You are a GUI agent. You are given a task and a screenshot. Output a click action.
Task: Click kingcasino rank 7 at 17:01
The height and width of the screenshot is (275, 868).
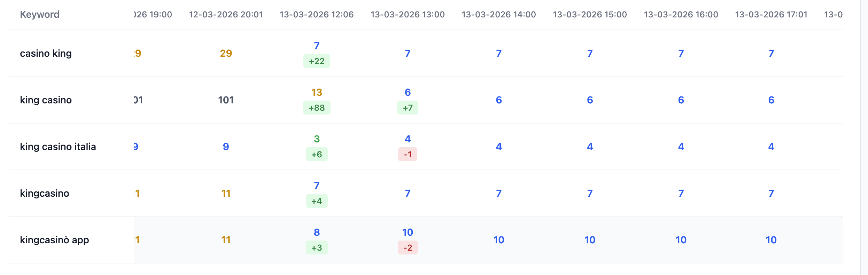(771, 193)
